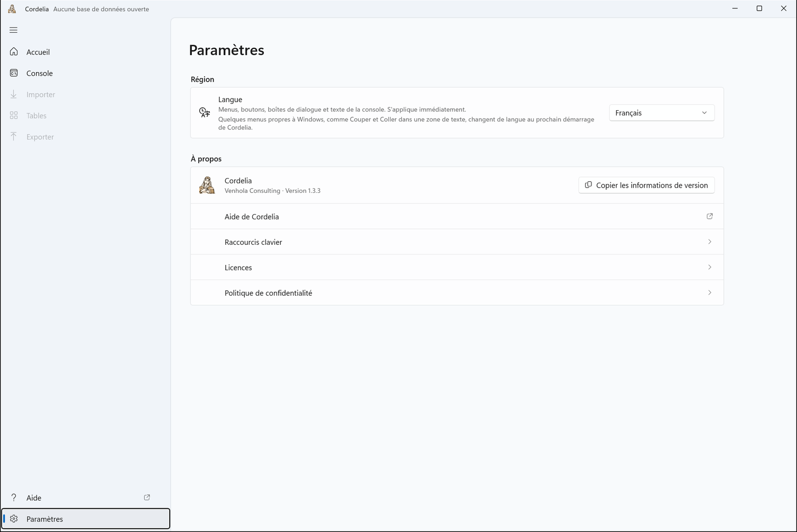Image resolution: width=797 pixels, height=532 pixels.
Task: Click the Aide question mark icon
Action: [x=14, y=498]
